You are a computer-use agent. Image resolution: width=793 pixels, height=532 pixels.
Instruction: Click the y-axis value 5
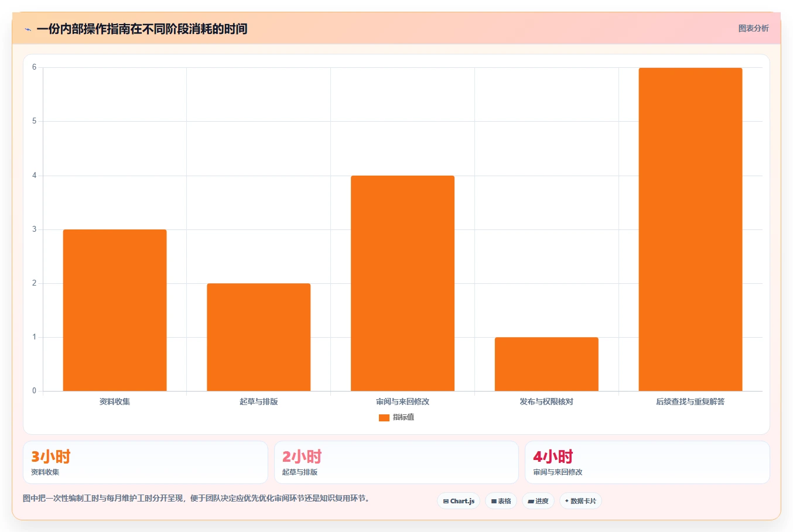pos(34,121)
